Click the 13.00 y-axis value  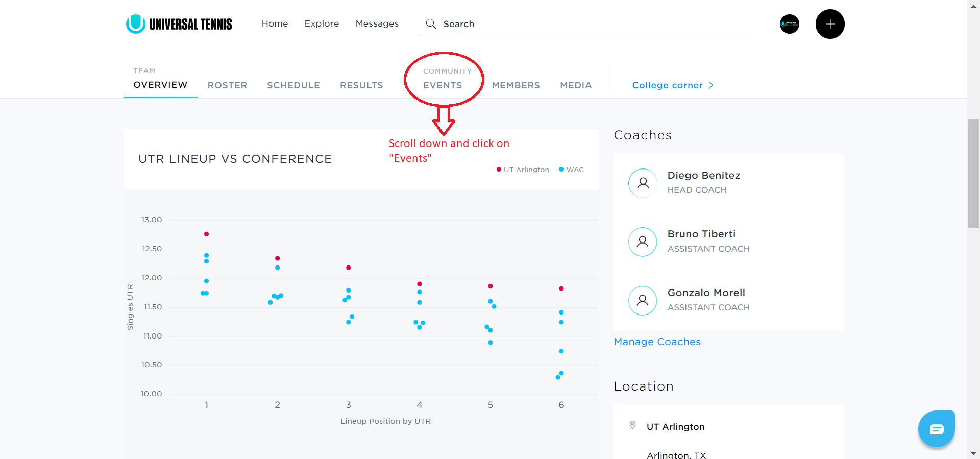tap(151, 220)
